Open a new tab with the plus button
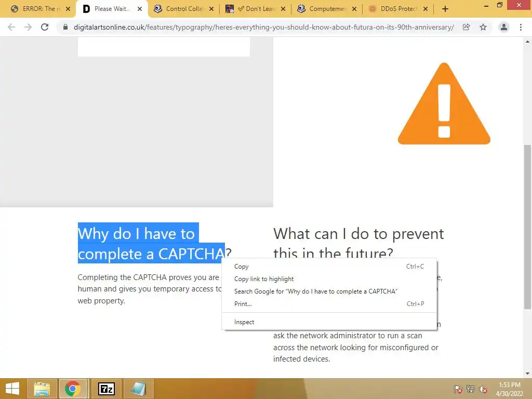Viewport: 532px width, 399px height. pos(445,9)
